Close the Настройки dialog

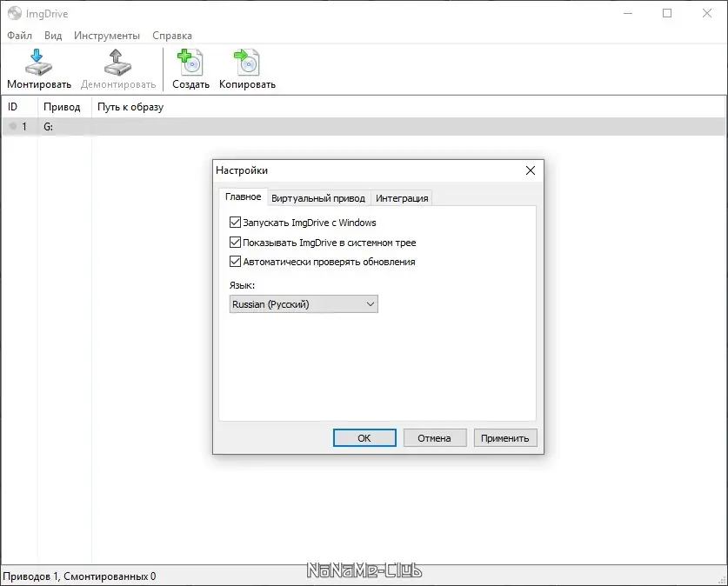[x=531, y=170]
